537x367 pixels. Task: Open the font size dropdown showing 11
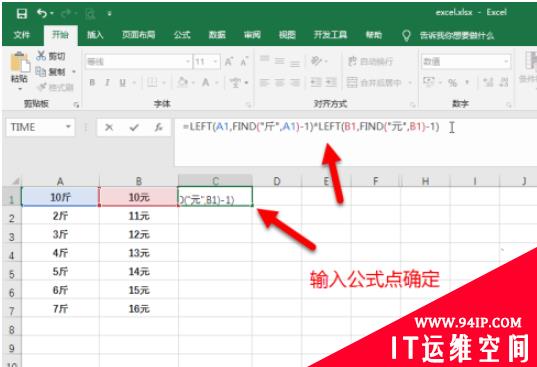215,62
